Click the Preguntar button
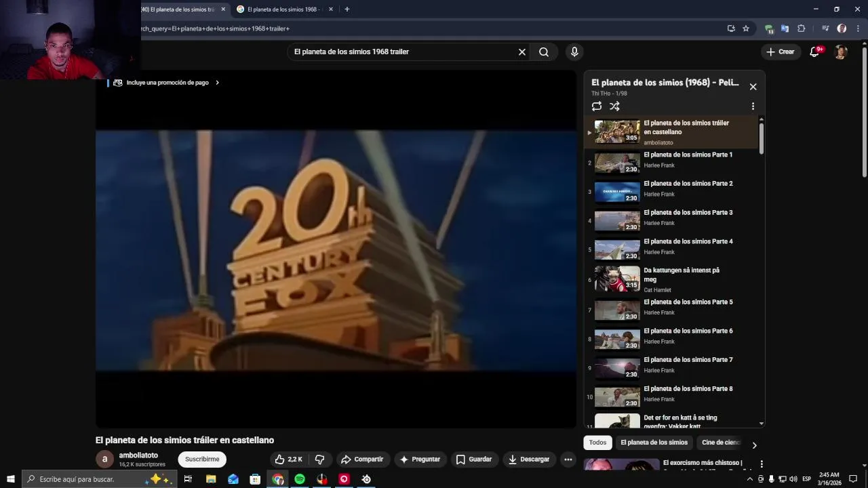This screenshot has width=868, height=488. pos(420,460)
